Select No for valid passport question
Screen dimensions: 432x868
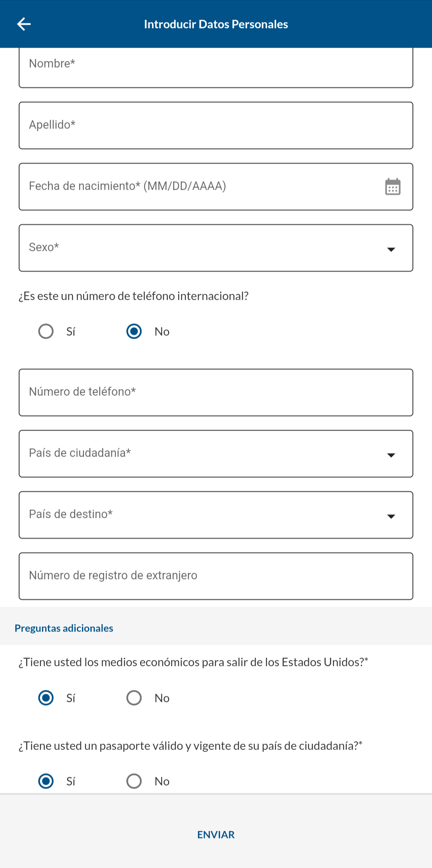(134, 781)
